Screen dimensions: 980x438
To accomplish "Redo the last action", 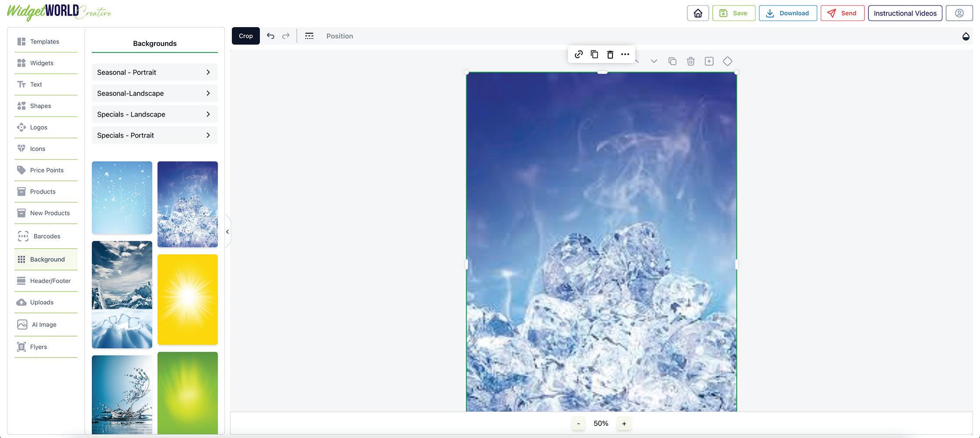I will coord(286,36).
